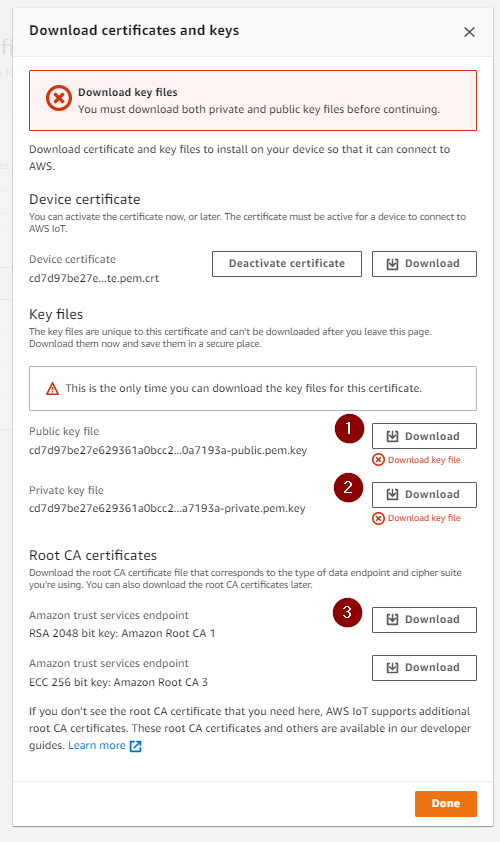500x842 pixels.
Task: Download the public key file
Action: pos(424,436)
